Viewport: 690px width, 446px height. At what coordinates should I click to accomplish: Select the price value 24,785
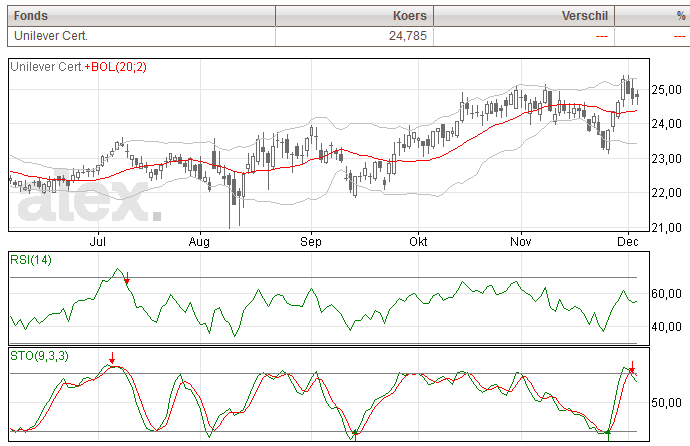(407, 36)
